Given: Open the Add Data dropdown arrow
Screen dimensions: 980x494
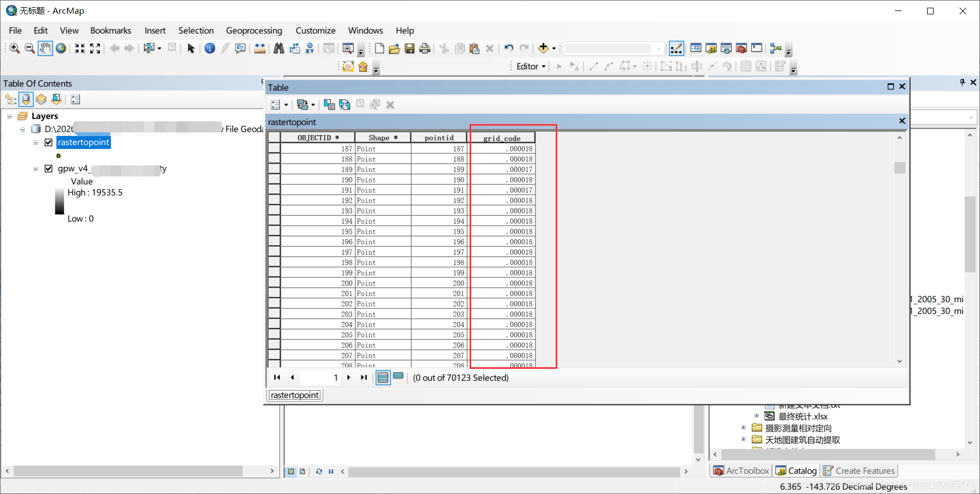Looking at the screenshot, I should pos(553,49).
